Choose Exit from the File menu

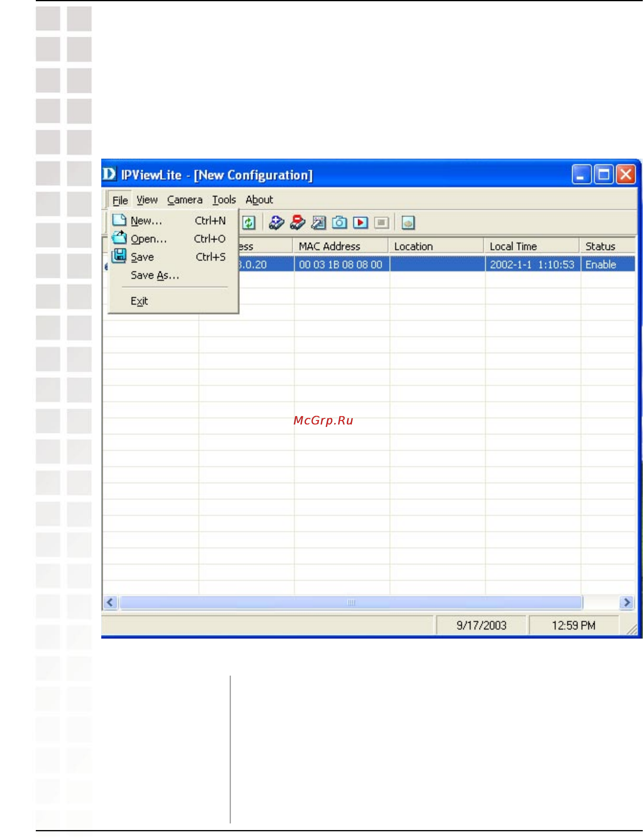pyautogui.click(x=173, y=301)
